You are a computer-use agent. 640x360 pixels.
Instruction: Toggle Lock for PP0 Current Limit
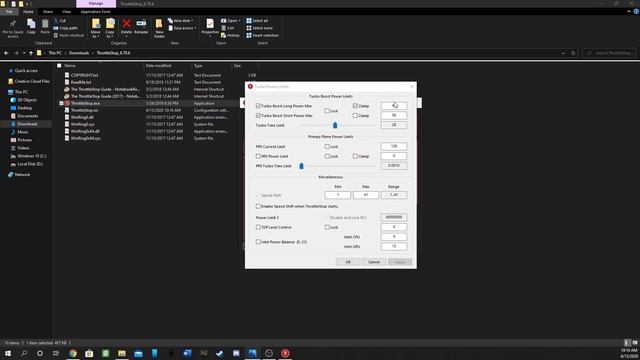pos(327,146)
